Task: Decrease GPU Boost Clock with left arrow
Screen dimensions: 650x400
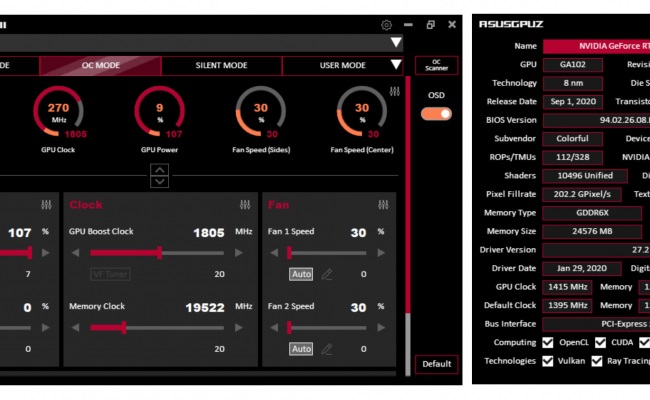Action: pyautogui.click(x=75, y=253)
